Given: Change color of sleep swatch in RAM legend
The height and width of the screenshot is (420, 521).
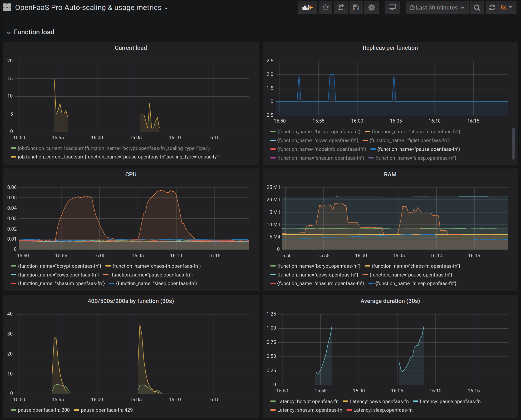Looking at the screenshot, I should point(371,284).
